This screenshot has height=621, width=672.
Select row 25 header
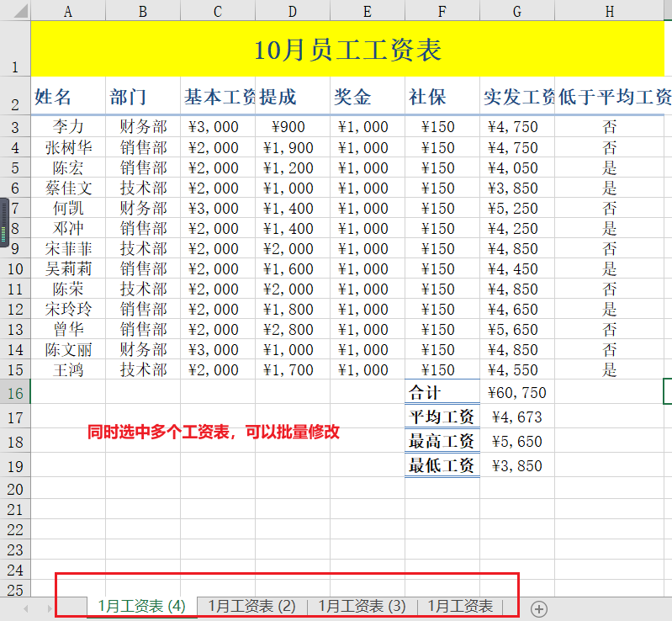click(15, 589)
